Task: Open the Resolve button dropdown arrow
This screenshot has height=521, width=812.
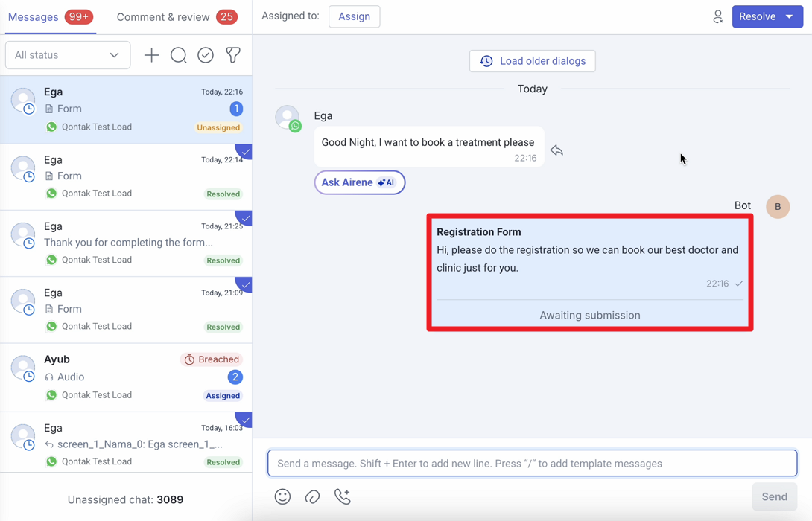Action: click(x=790, y=16)
